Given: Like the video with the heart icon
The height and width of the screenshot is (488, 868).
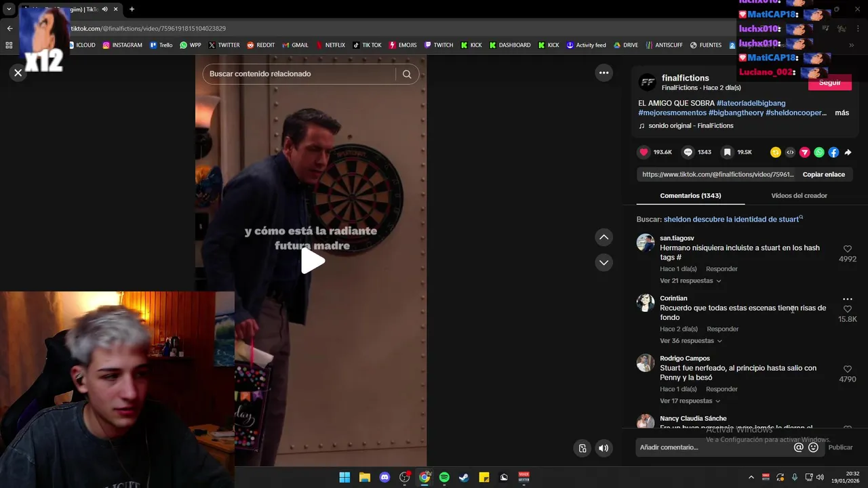Looking at the screenshot, I should (x=644, y=152).
